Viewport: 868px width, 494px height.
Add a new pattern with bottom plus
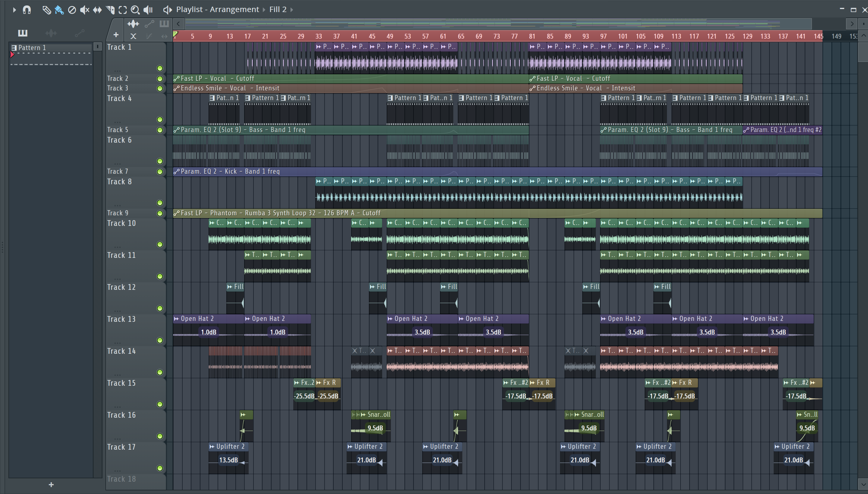click(x=51, y=485)
